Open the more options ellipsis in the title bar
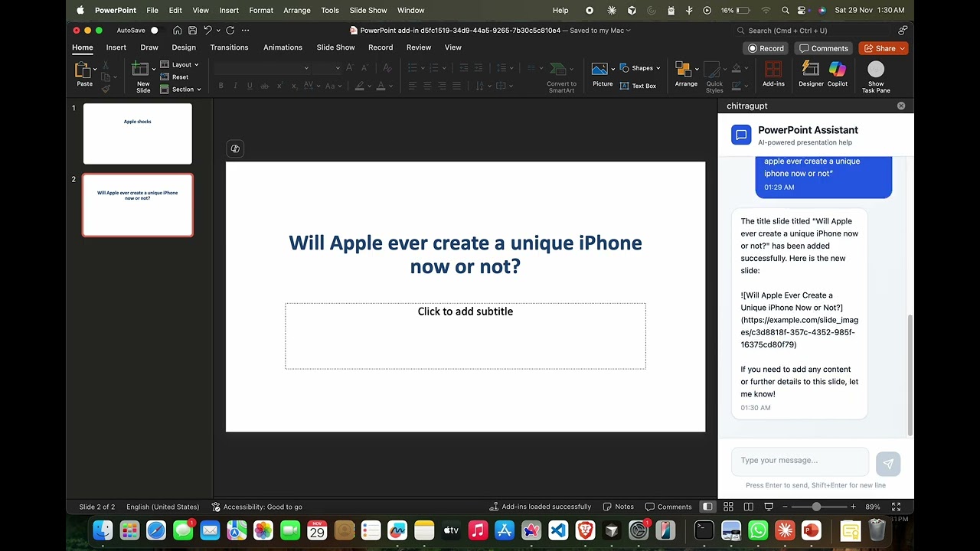This screenshot has width=980, height=551. tap(245, 31)
